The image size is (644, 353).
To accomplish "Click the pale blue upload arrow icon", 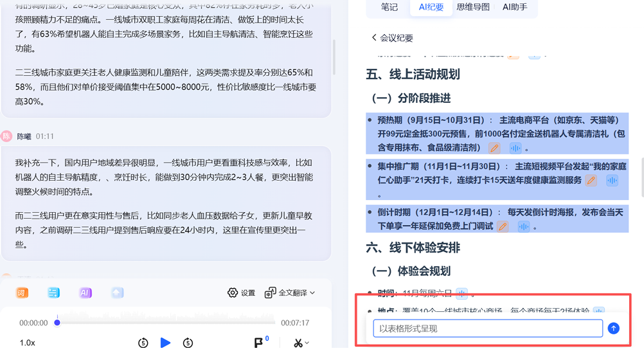I will tap(117, 293).
